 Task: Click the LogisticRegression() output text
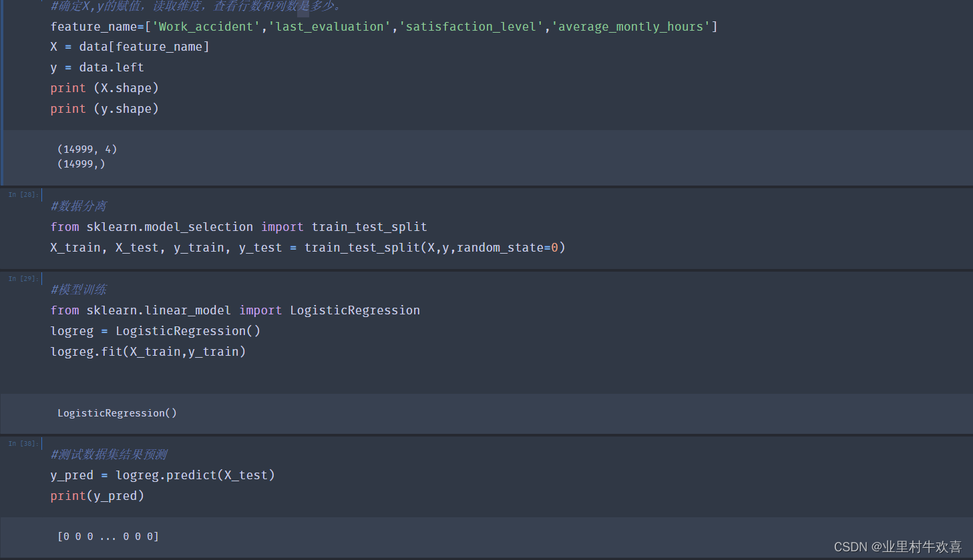pyautogui.click(x=117, y=413)
